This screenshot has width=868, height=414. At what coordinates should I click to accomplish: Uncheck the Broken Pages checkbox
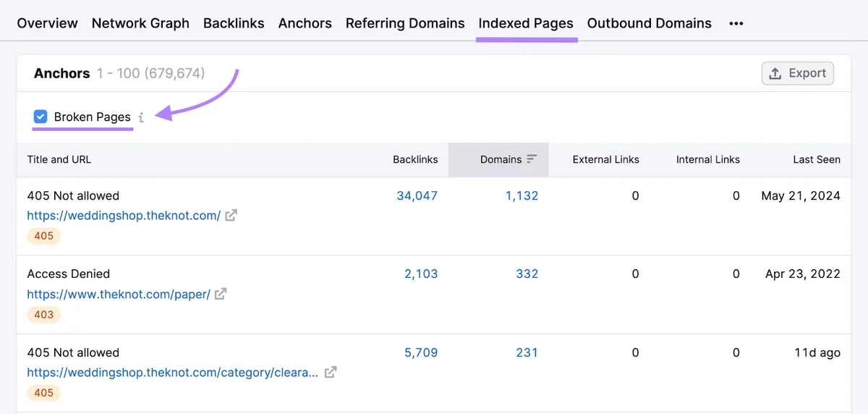41,117
